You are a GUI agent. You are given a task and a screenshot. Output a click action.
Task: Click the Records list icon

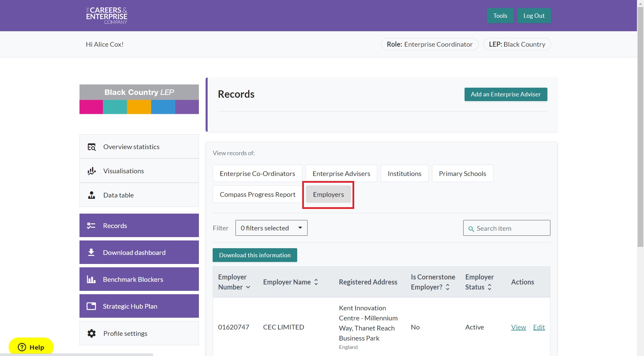[x=91, y=226]
